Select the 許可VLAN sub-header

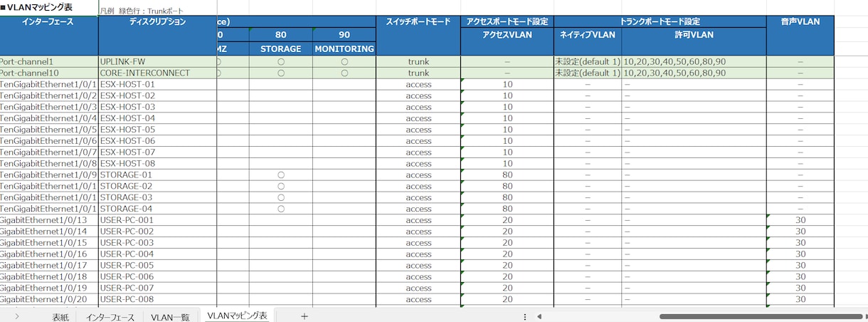[694, 41]
